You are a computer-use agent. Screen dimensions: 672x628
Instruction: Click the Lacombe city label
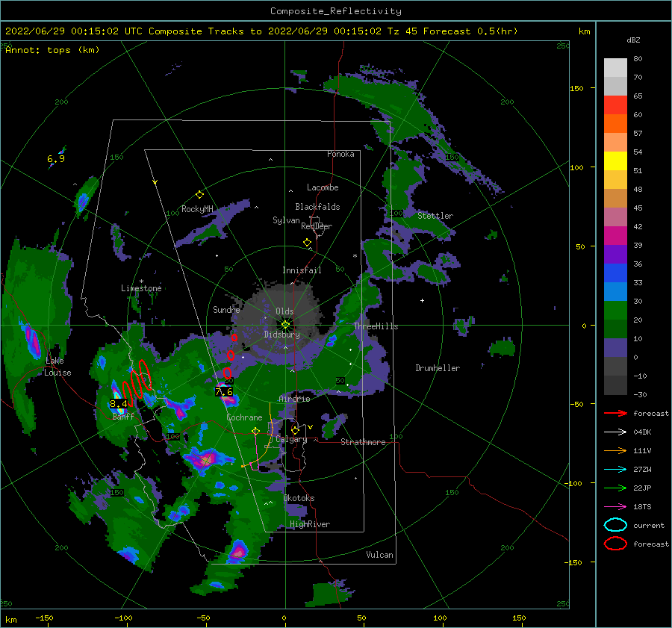pyautogui.click(x=323, y=187)
